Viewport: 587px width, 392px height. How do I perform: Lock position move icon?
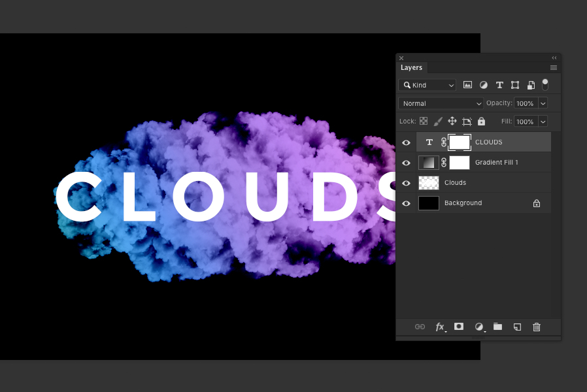point(452,121)
